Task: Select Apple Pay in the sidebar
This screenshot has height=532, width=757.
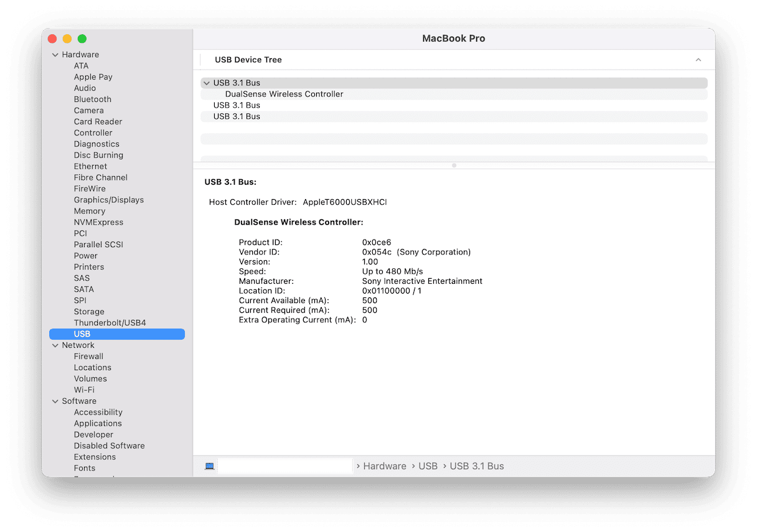Action: [93, 77]
